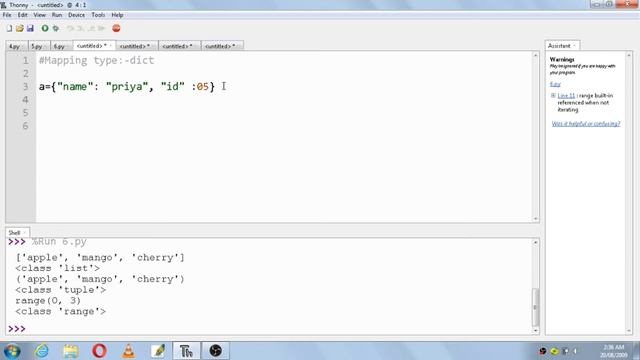
Task: Click the "name" key in line 3
Action: pos(76,87)
